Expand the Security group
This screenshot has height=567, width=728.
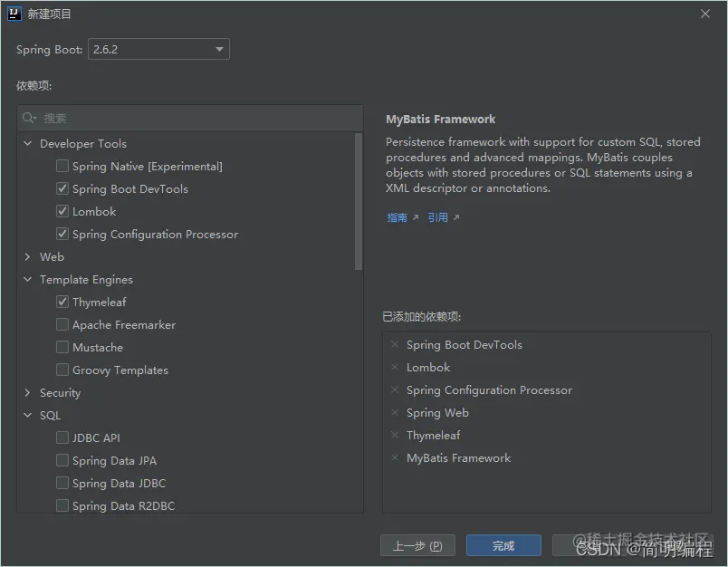pos(28,392)
